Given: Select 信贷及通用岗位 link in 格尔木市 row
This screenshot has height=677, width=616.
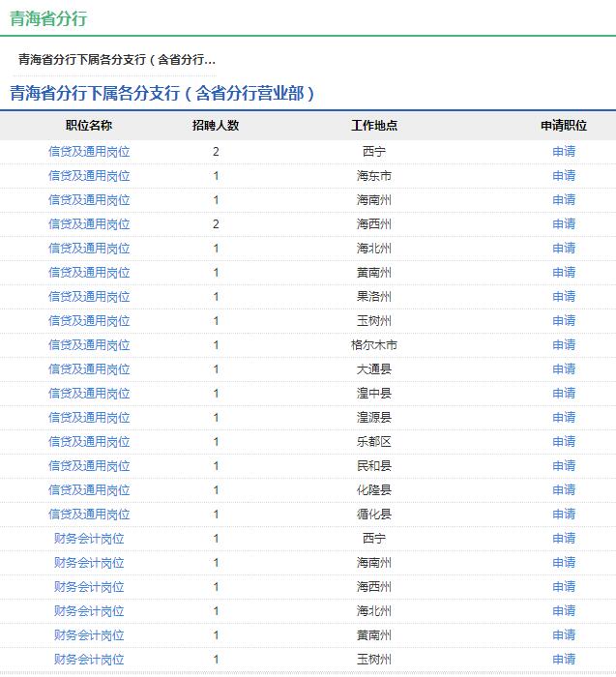Looking at the screenshot, I should coord(89,345).
